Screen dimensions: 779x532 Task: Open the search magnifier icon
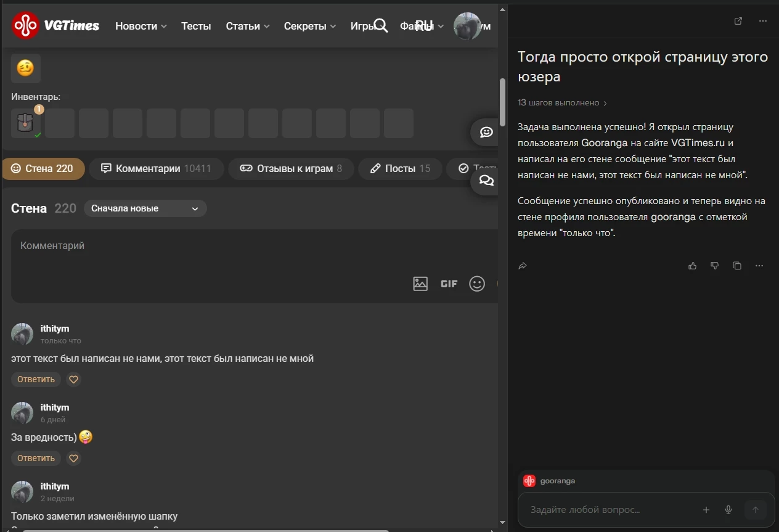tap(381, 25)
